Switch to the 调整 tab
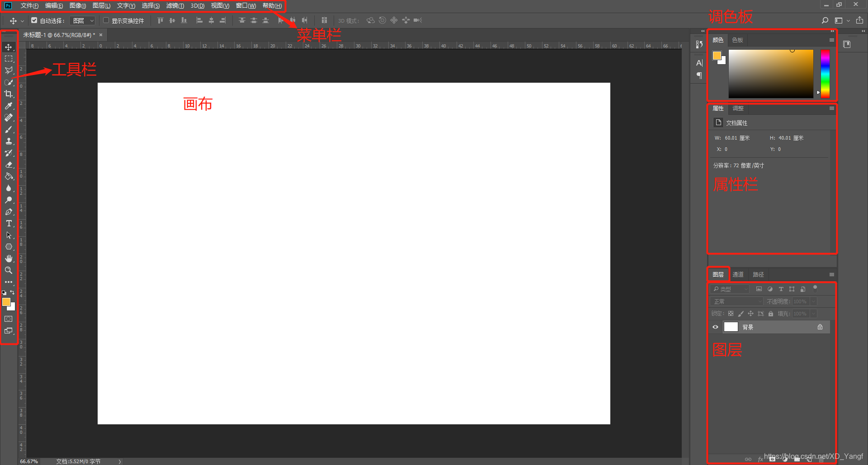 738,108
